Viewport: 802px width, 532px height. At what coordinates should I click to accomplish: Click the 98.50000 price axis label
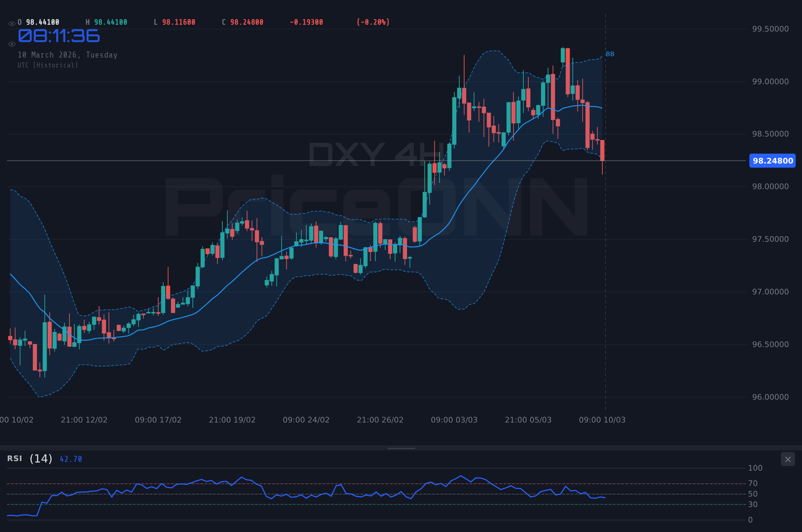click(770, 134)
